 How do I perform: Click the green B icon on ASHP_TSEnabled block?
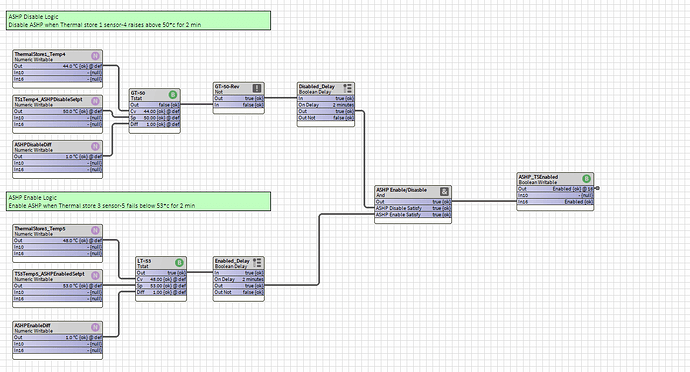pos(587,179)
